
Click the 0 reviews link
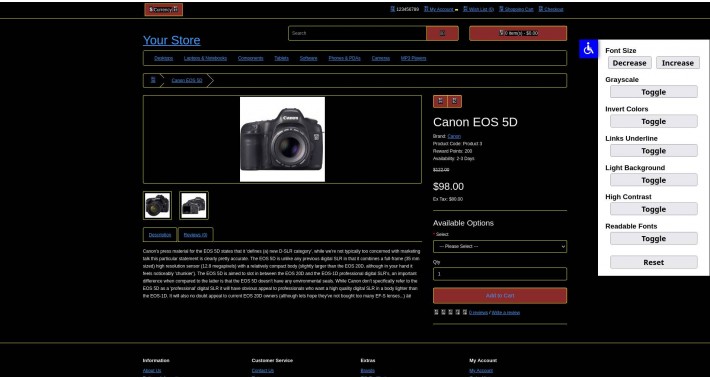point(478,313)
